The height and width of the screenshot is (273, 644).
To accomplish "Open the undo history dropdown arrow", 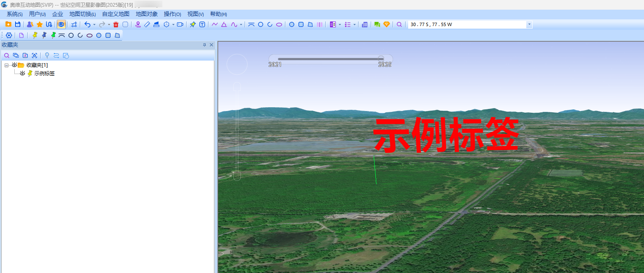I will (x=94, y=24).
